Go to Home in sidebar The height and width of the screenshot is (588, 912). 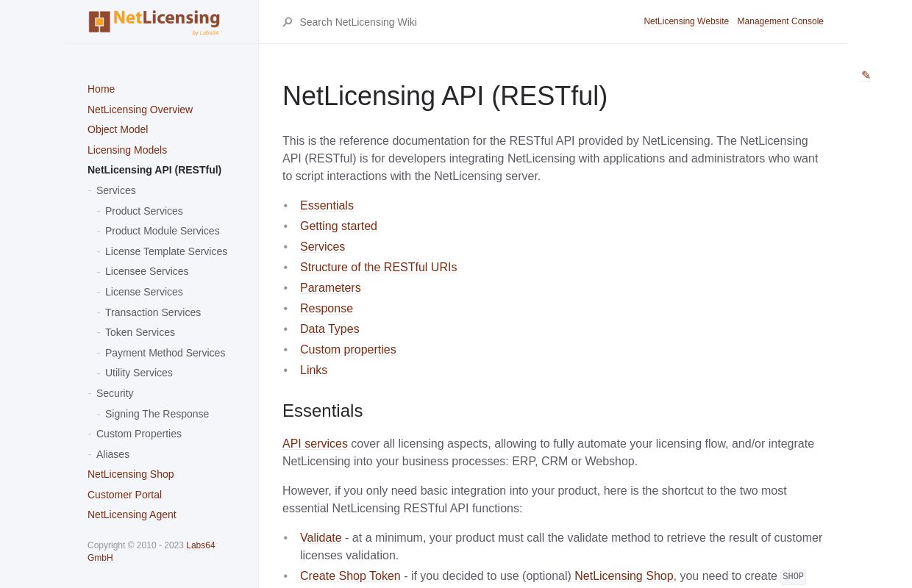[x=101, y=89]
